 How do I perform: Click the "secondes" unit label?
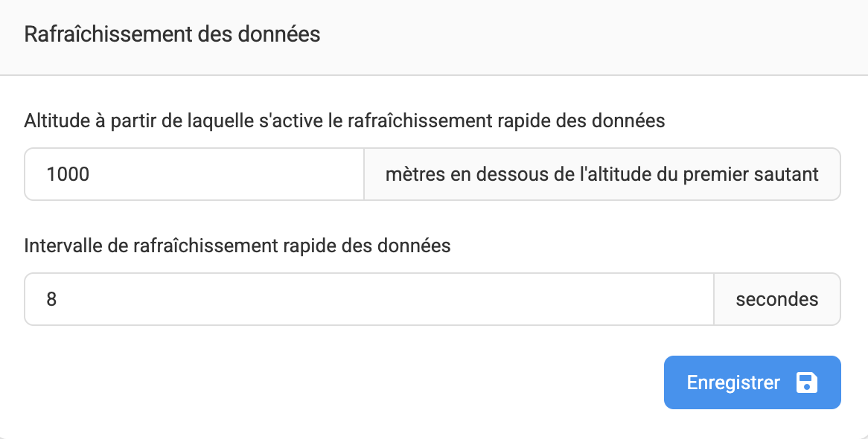pyautogui.click(x=776, y=300)
